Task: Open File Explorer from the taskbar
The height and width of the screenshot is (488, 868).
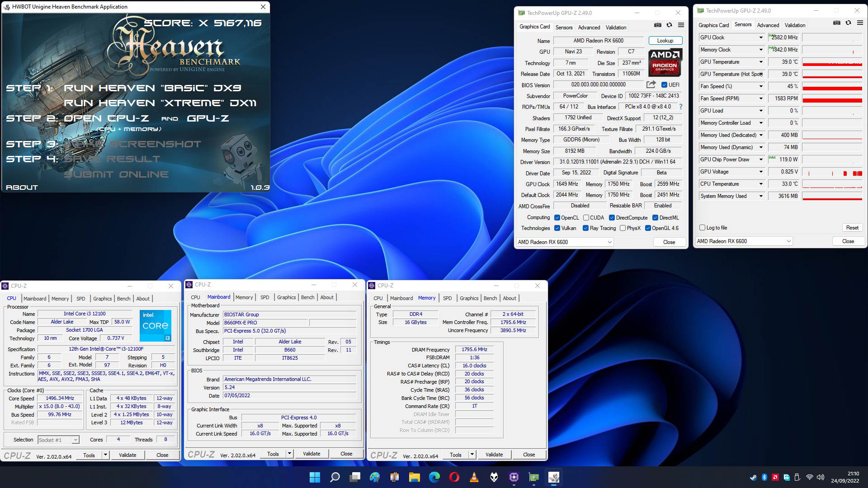Action: [414, 477]
